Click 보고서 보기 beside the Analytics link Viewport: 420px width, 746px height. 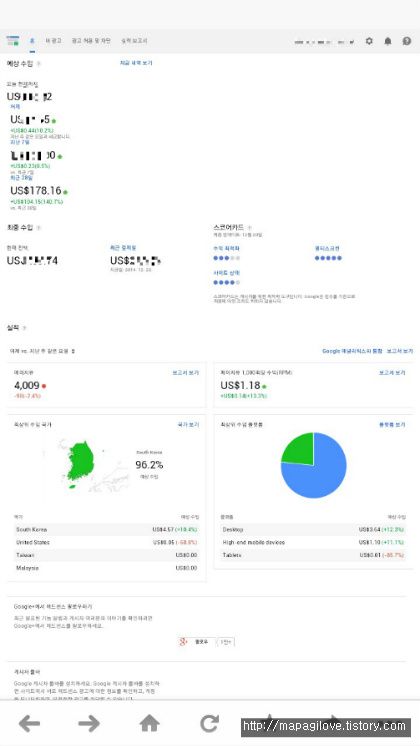[x=400, y=351]
